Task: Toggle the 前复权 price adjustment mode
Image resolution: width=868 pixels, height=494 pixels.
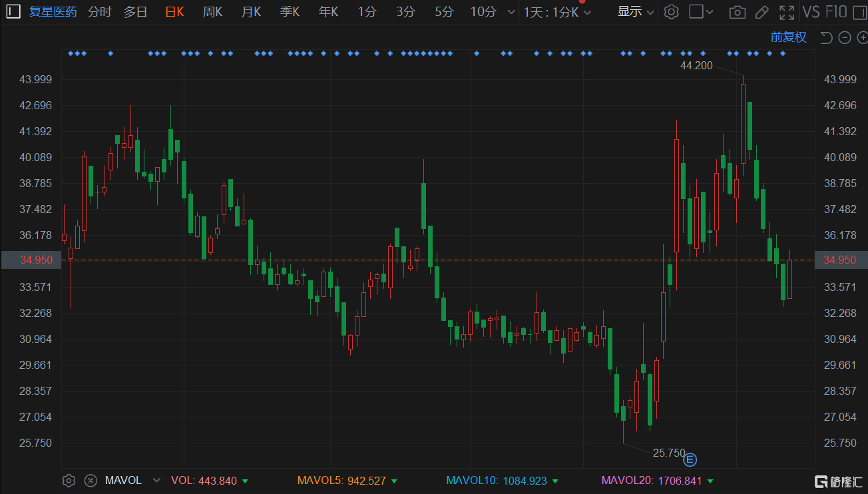Action: coord(788,37)
